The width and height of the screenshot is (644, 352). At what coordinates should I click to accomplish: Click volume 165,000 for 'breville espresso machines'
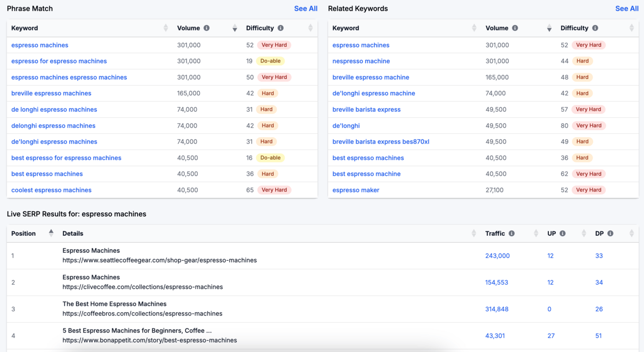(x=189, y=93)
